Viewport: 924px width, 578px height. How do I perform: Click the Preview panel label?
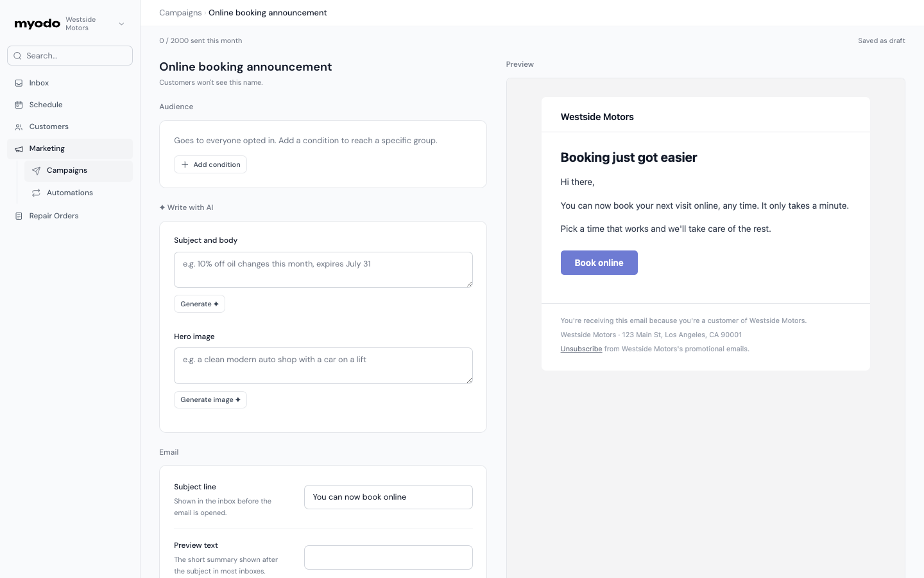coord(520,64)
